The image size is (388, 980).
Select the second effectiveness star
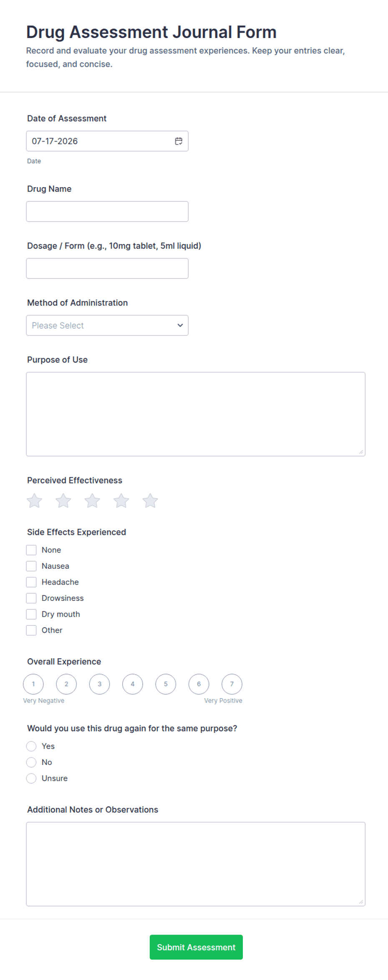pyautogui.click(x=63, y=501)
